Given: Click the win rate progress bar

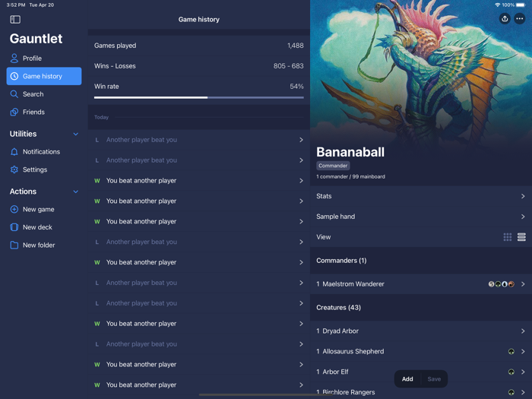Looking at the screenshot, I should click(x=199, y=98).
